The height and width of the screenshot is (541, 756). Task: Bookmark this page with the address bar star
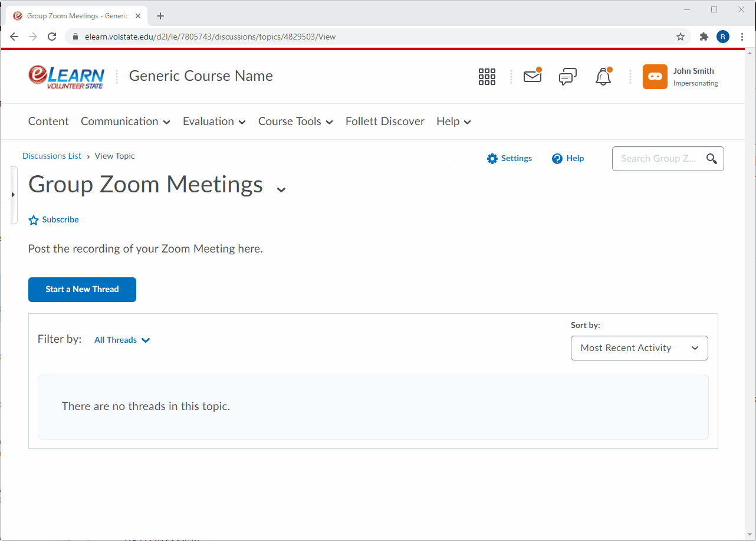(x=681, y=37)
